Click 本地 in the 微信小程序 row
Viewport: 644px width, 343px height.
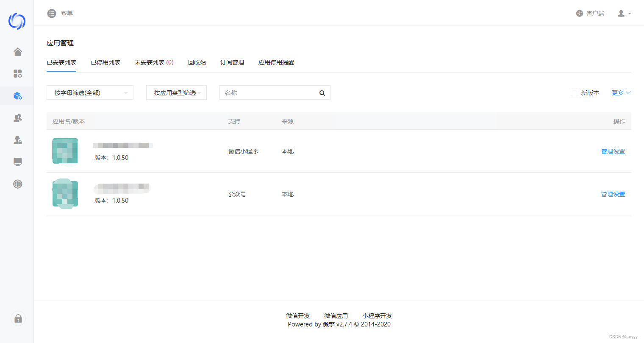(x=288, y=151)
